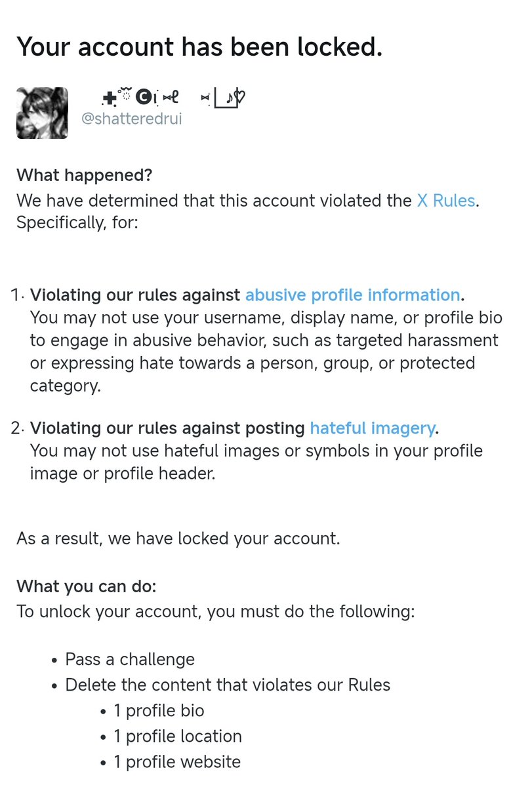Click the heart symbol in display name
The image size is (532, 787).
[239, 98]
